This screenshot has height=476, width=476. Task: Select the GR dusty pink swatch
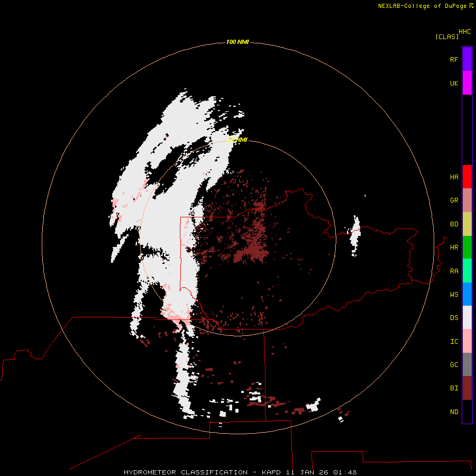click(467, 200)
